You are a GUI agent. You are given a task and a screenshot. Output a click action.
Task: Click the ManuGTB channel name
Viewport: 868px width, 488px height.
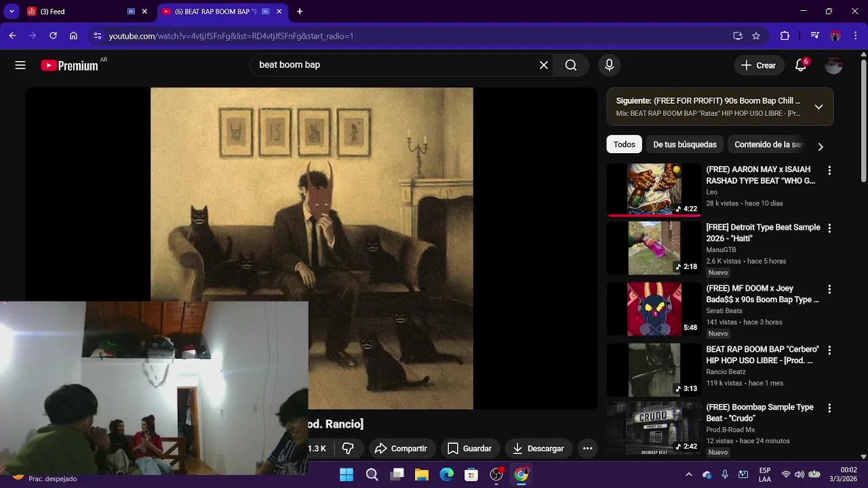pos(721,250)
